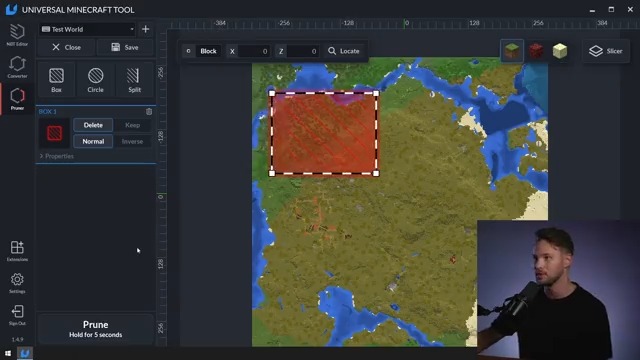
Task: Select the Split selection tool
Action: (134, 80)
